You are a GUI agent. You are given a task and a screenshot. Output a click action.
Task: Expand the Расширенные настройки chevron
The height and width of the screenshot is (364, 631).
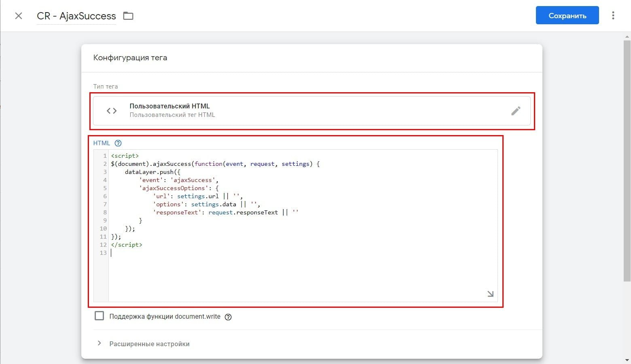click(x=99, y=343)
